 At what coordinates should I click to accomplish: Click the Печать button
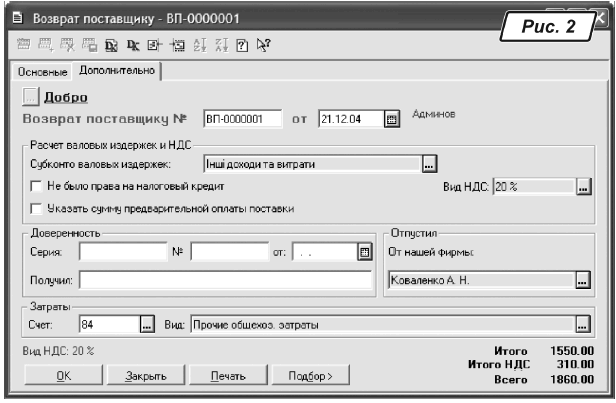pos(226,376)
